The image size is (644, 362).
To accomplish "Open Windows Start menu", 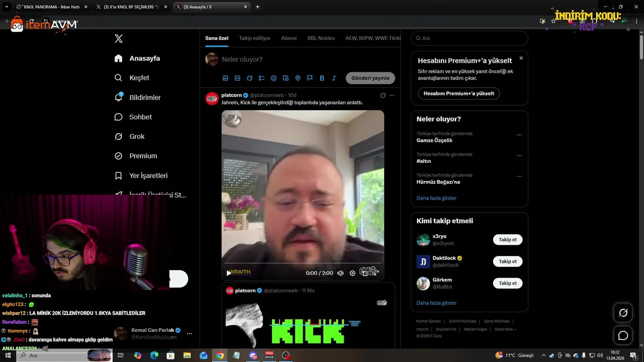I will tap(8, 355).
